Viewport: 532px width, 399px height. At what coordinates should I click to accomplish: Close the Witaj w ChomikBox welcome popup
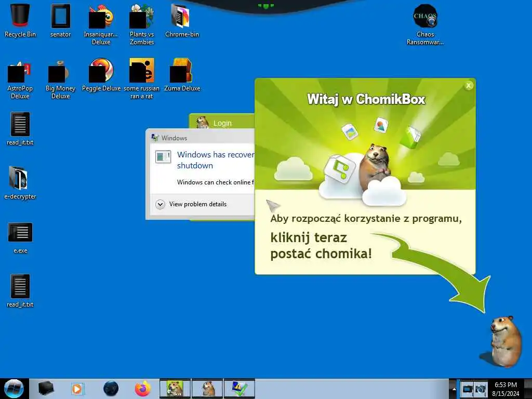point(469,86)
